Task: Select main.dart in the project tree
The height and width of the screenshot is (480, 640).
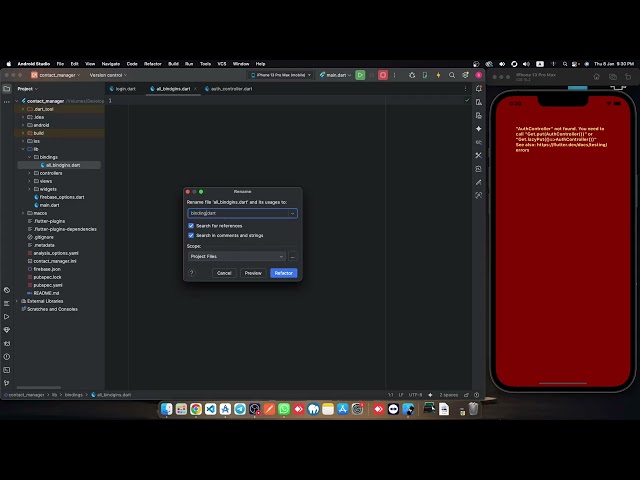Action: tap(49, 205)
